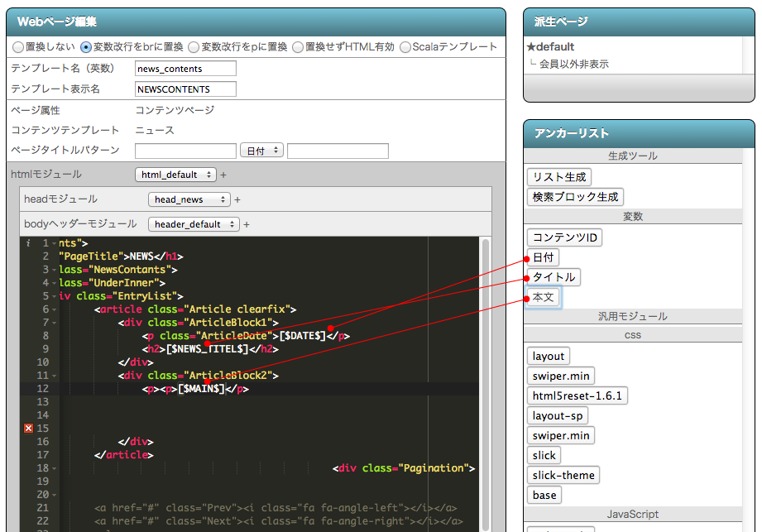762x532 pixels.
Task: Open the html_default module dropdown
Action: point(175,175)
